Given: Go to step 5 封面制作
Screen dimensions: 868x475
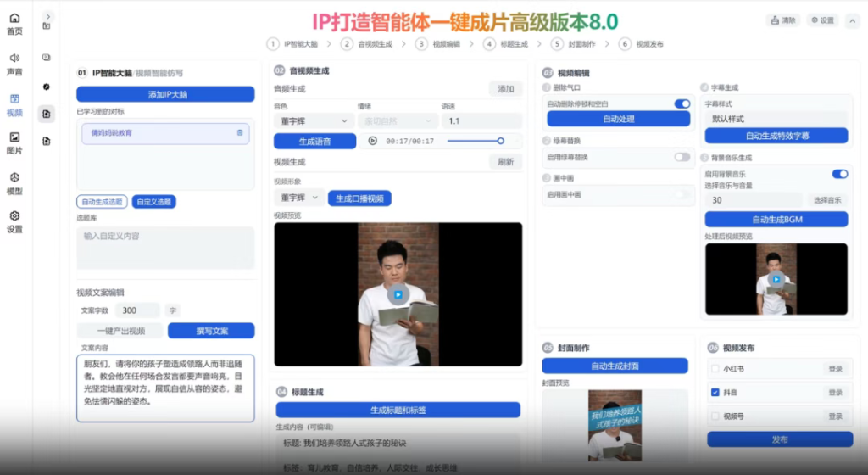Looking at the screenshot, I should [x=574, y=44].
